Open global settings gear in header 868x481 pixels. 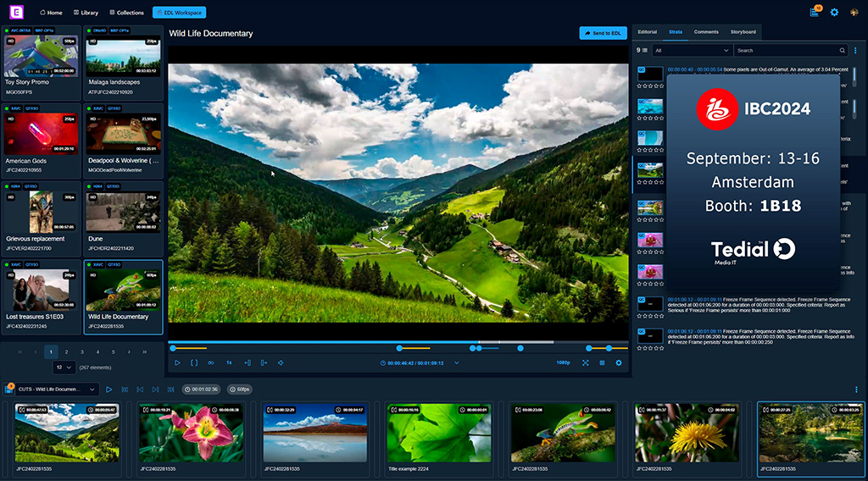click(x=834, y=12)
